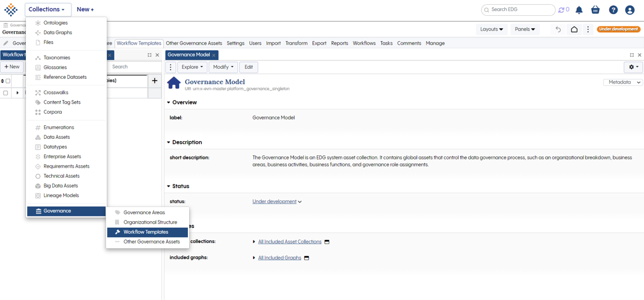The width and height of the screenshot is (644, 300).
Task: Toggle the first table row checkbox
Action: 5,93
